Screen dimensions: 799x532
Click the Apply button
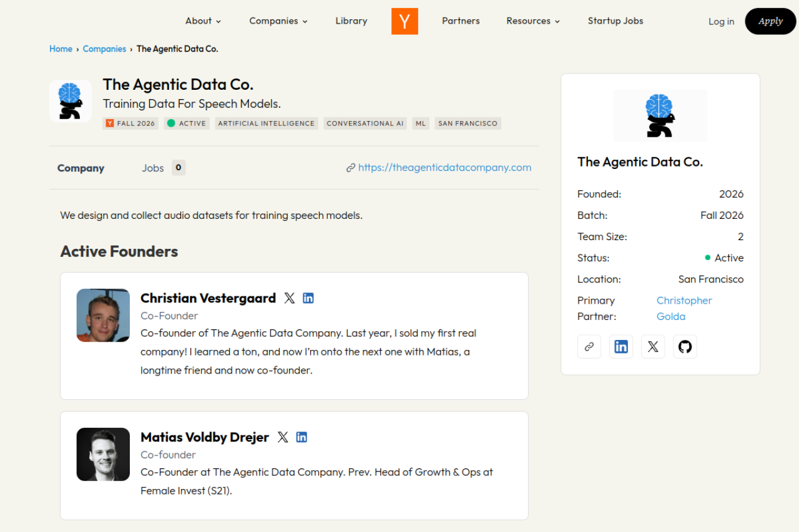[770, 21]
